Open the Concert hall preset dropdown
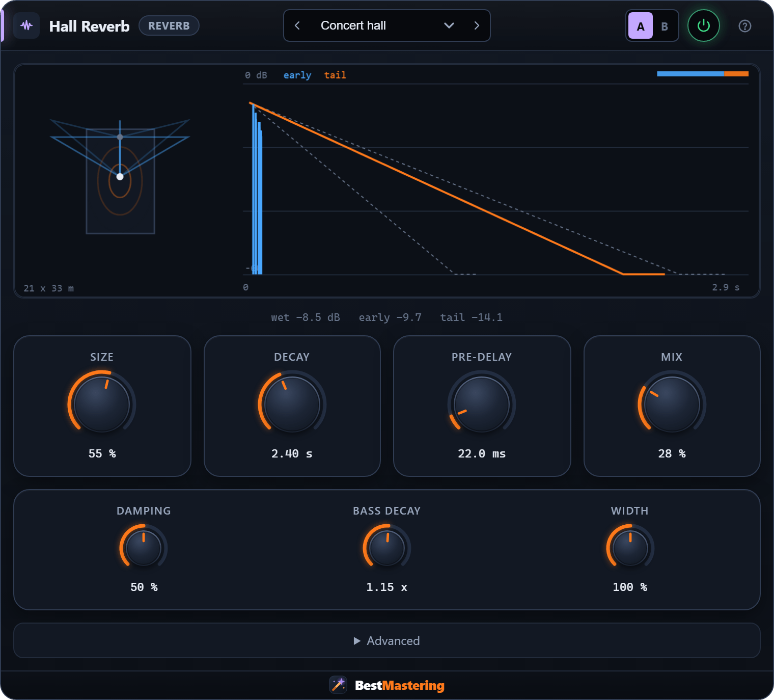The width and height of the screenshot is (774, 700). click(387, 25)
